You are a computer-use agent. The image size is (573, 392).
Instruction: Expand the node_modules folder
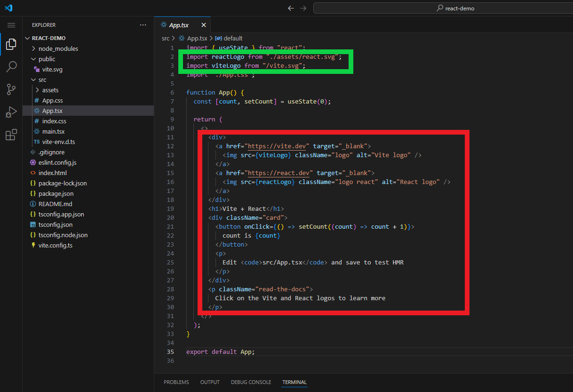pos(33,48)
